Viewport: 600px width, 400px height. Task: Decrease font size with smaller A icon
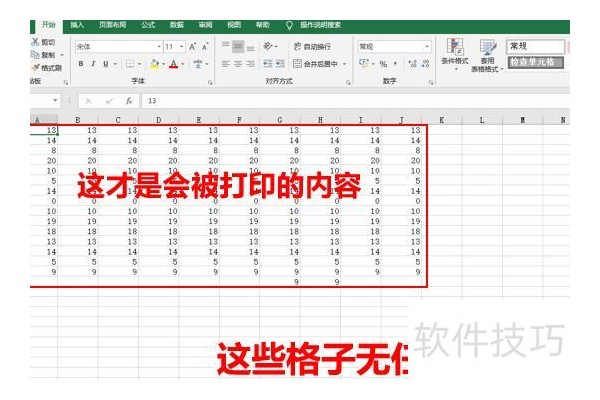point(205,47)
